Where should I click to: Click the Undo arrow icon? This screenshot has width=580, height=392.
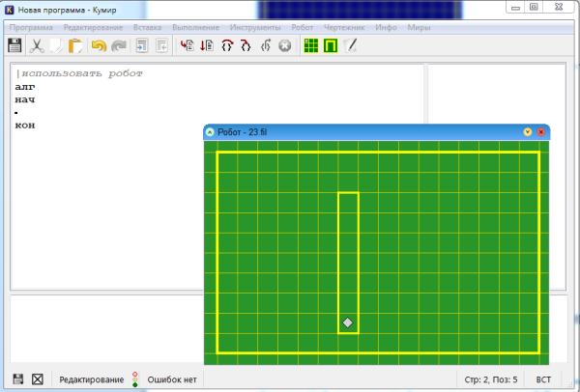click(99, 45)
